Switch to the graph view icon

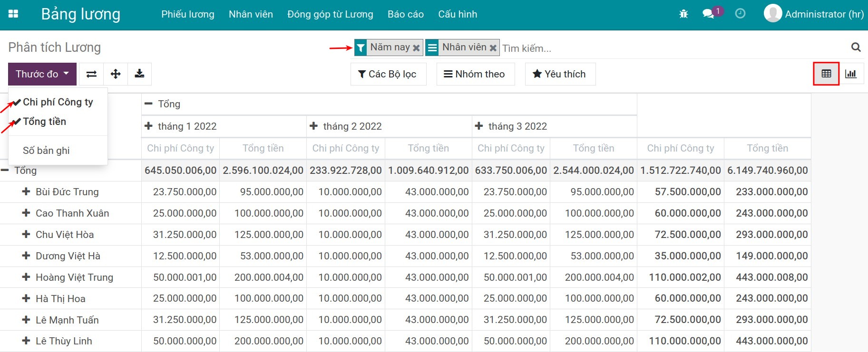tap(850, 74)
